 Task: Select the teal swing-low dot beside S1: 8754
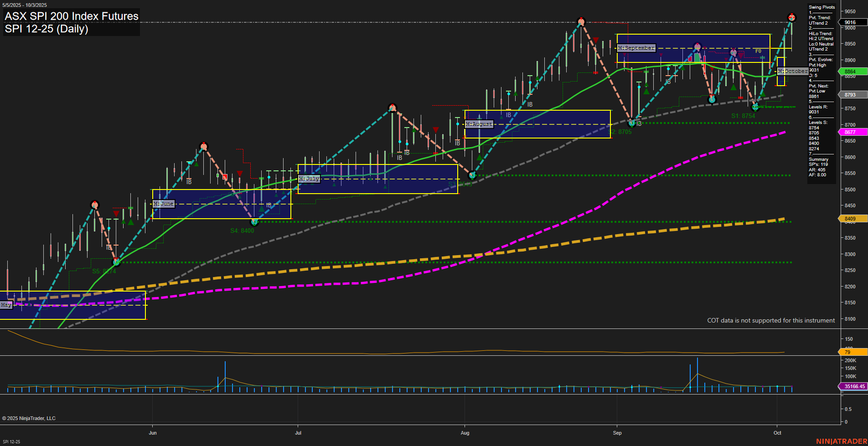point(755,107)
